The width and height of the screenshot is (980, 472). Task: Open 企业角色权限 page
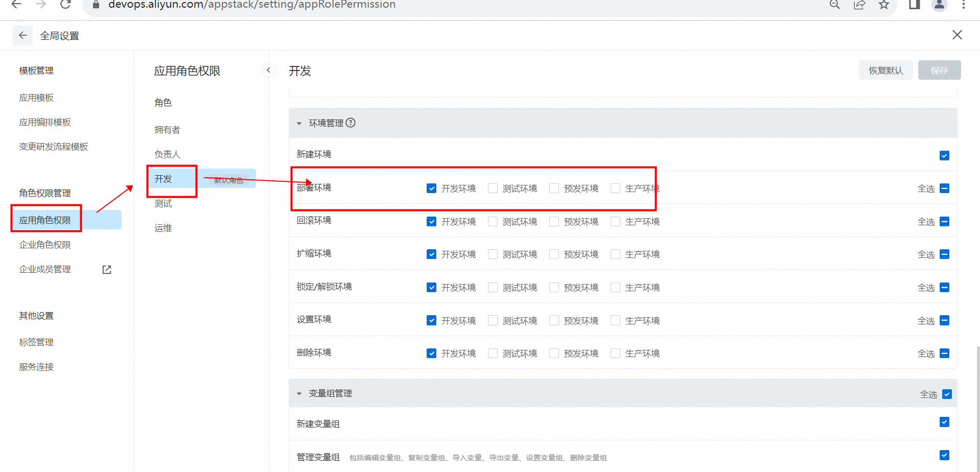(x=45, y=245)
